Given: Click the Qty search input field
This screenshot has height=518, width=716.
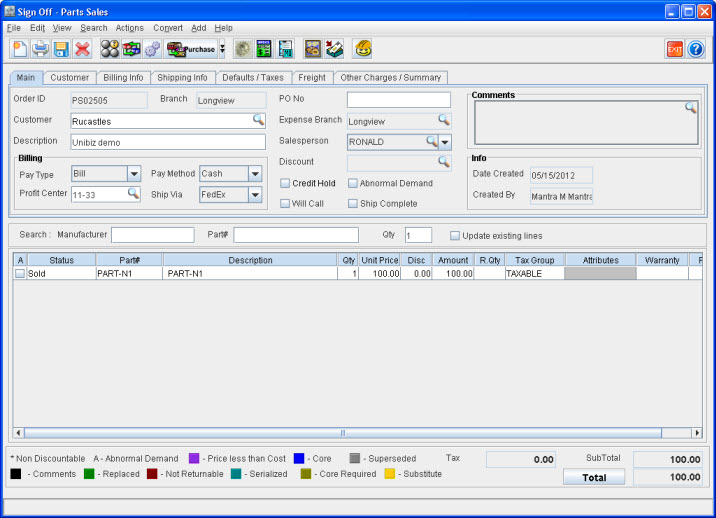Looking at the screenshot, I should pyautogui.click(x=418, y=235).
